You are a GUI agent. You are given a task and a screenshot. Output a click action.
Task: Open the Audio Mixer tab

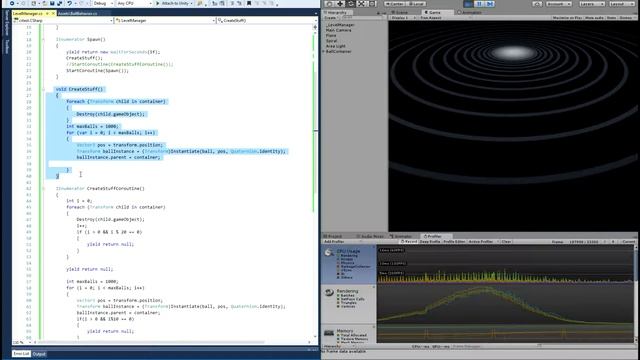click(370, 236)
